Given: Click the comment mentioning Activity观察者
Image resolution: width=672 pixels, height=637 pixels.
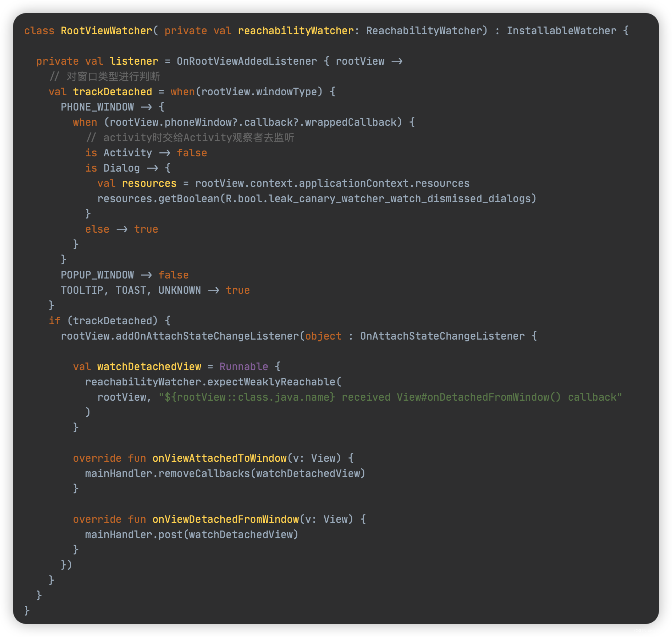Looking at the screenshot, I should 190,137.
